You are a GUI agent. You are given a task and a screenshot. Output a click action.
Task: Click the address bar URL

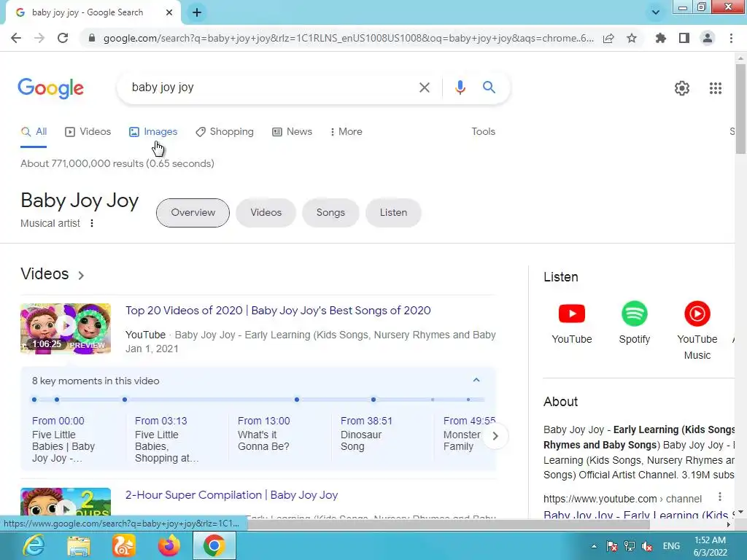coord(348,38)
